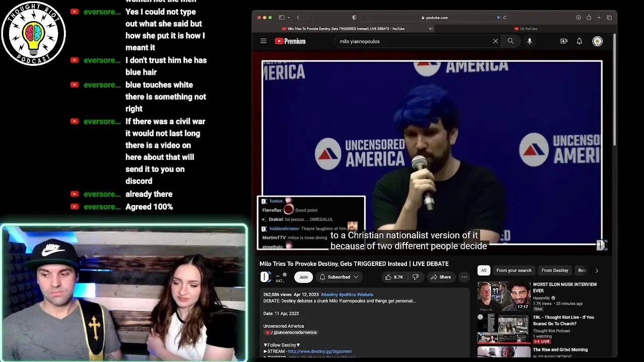Go forward in Safari
Image resolution: width=644 pixels, height=362 pixels.
308,18
